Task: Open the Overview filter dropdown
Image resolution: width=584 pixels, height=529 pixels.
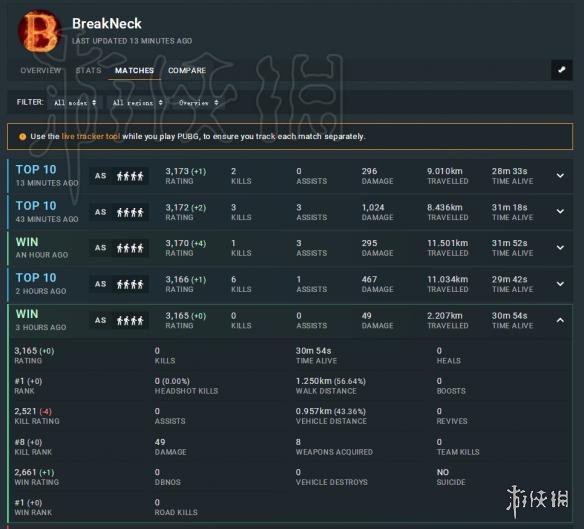Action: click(x=198, y=102)
